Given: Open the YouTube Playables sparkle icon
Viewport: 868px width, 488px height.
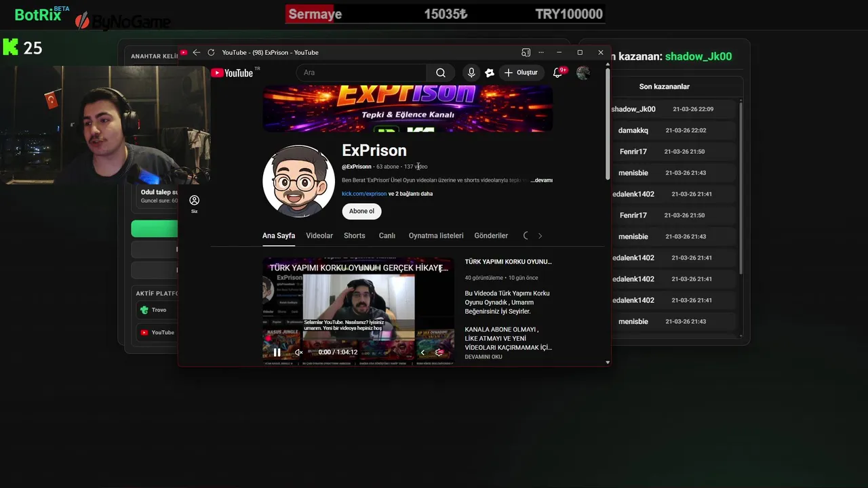Looking at the screenshot, I should 490,73.
